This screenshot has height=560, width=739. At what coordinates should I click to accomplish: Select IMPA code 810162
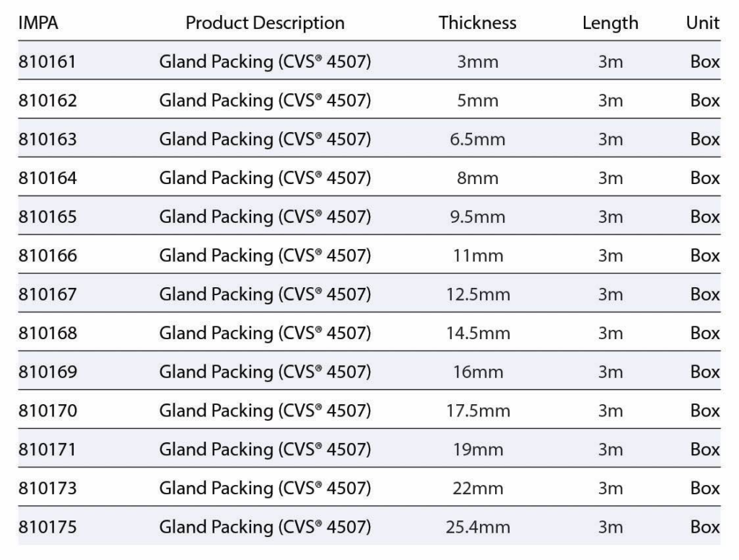coord(47,100)
